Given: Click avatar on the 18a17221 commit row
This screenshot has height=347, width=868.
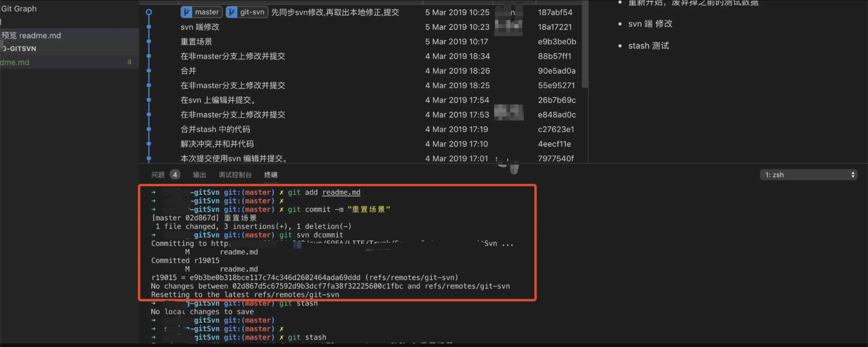Looking at the screenshot, I should pos(508,27).
